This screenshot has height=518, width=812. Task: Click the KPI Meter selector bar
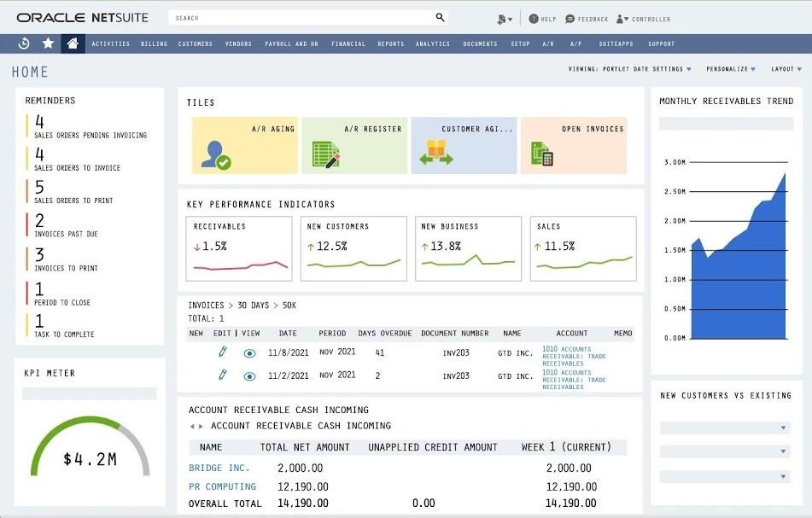[89, 393]
